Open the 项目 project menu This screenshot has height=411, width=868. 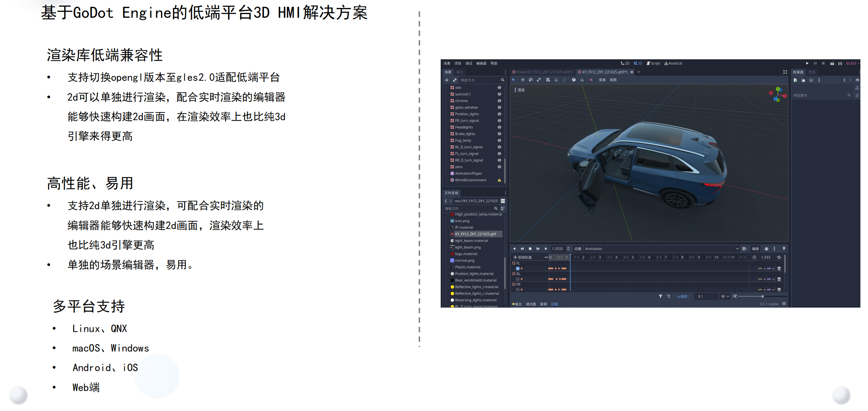[x=458, y=63]
